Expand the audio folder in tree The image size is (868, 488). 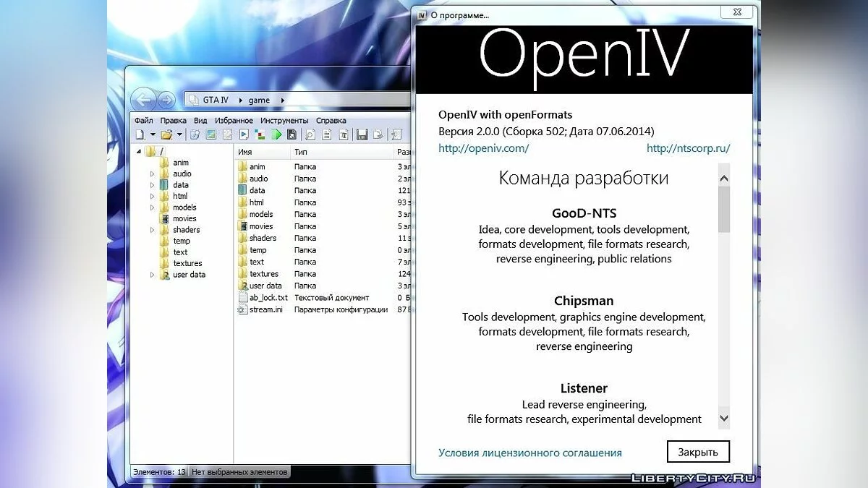coord(153,174)
